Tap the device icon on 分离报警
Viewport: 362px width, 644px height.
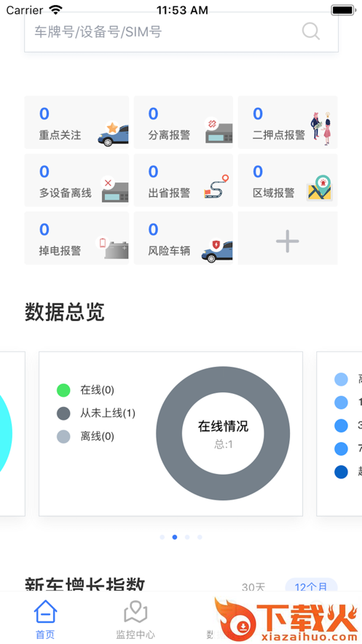tap(219, 131)
